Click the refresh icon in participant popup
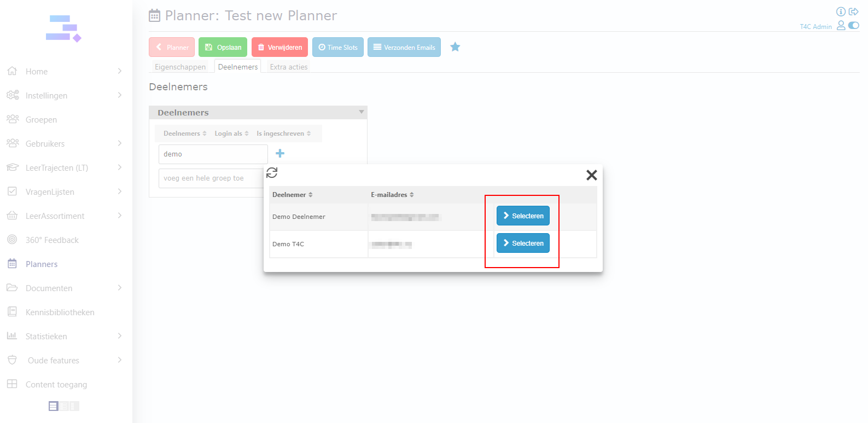This screenshot has height=423, width=868. tap(272, 173)
